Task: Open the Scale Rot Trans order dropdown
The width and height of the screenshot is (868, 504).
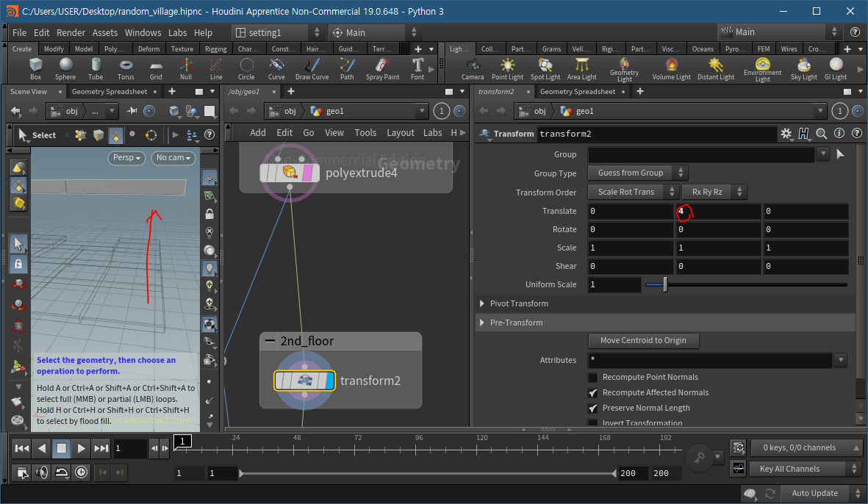Action: click(633, 192)
